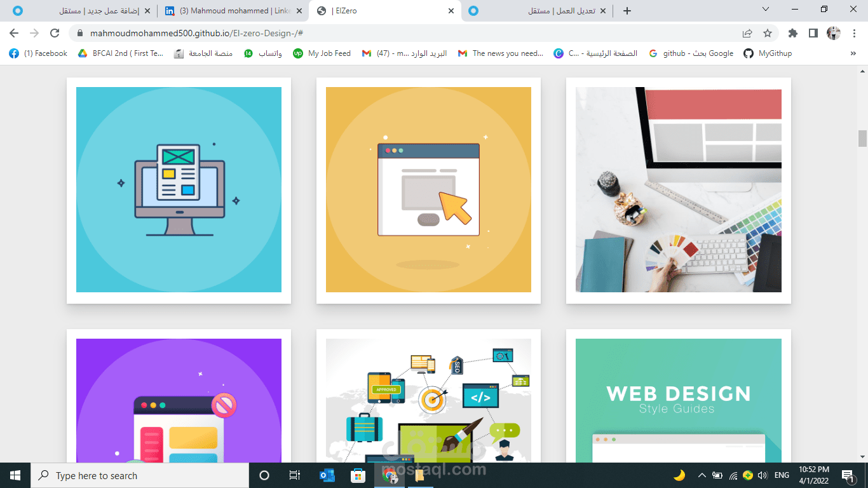Switch to the Mahmoud mohammed LinkedIn tab

(233, 11)
